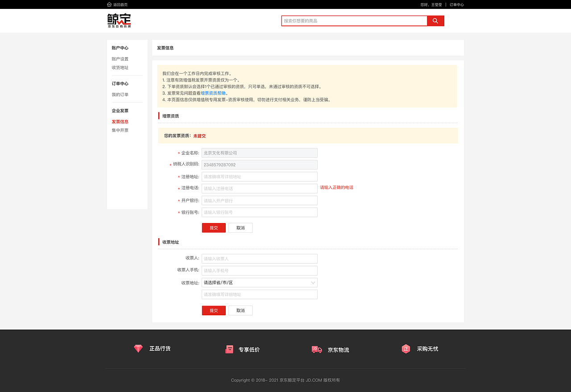Submit the 增票资质 form via 提交 button
The width and height of the screenshot is (571, 392).
(214, 227)
